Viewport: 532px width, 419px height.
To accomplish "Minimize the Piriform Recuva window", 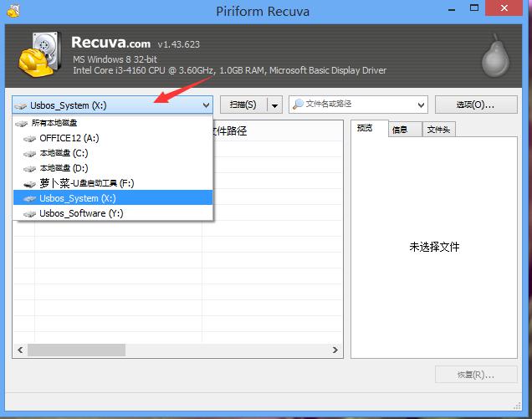I will (x=452, y=9).
